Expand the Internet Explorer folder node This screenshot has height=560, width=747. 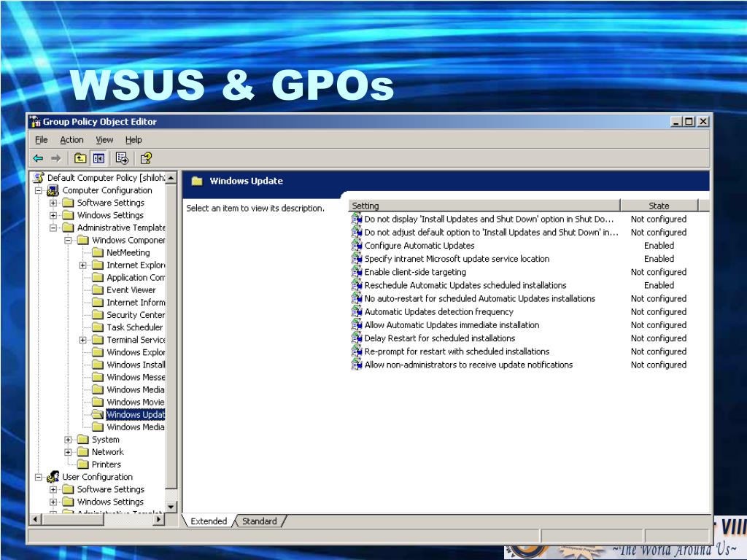[x=83, y=265]
